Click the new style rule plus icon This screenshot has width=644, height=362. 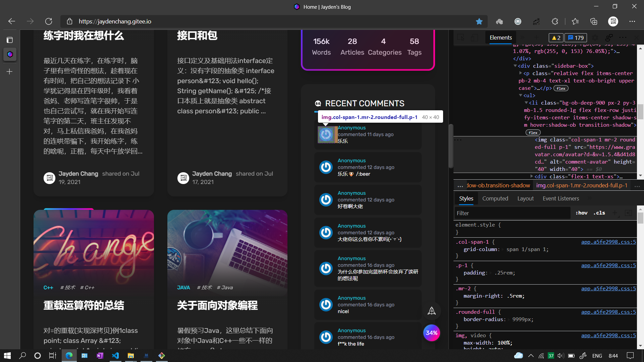point(615,213)
